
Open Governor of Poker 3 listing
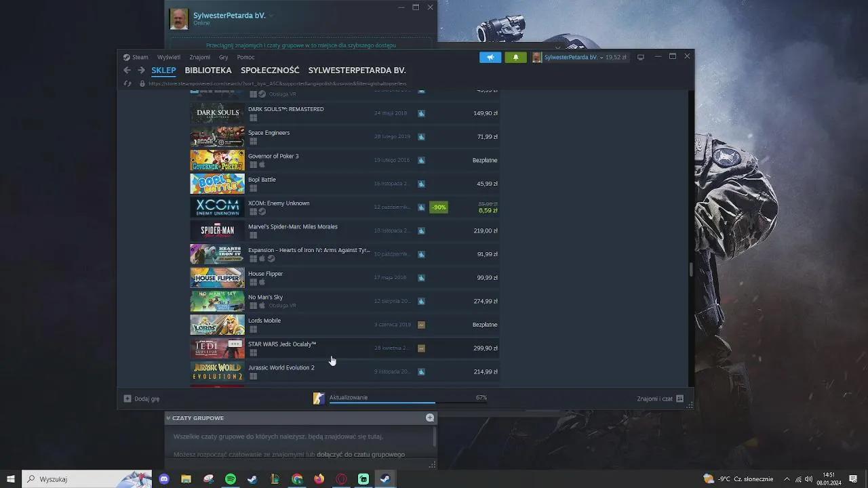coord(344,160)
